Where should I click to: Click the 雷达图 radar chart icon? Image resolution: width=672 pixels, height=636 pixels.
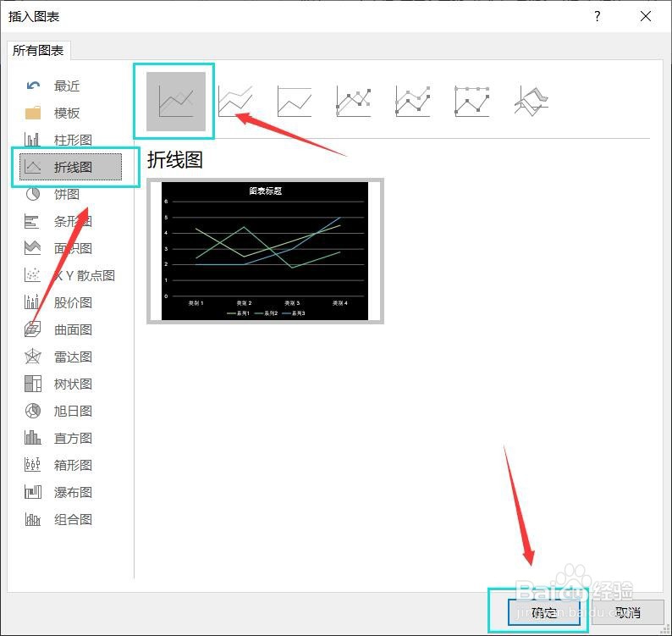[32, 357]
